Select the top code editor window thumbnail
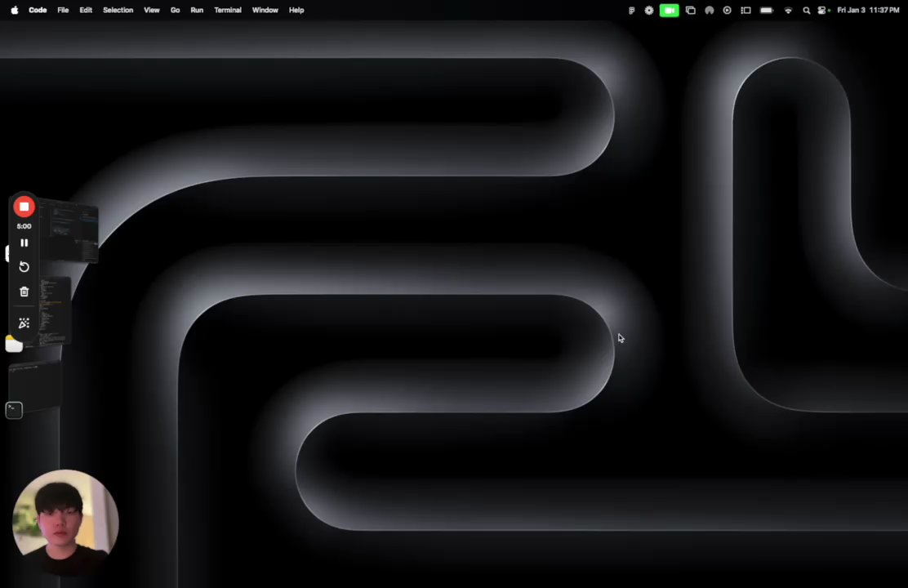 [x=69, y=231]
